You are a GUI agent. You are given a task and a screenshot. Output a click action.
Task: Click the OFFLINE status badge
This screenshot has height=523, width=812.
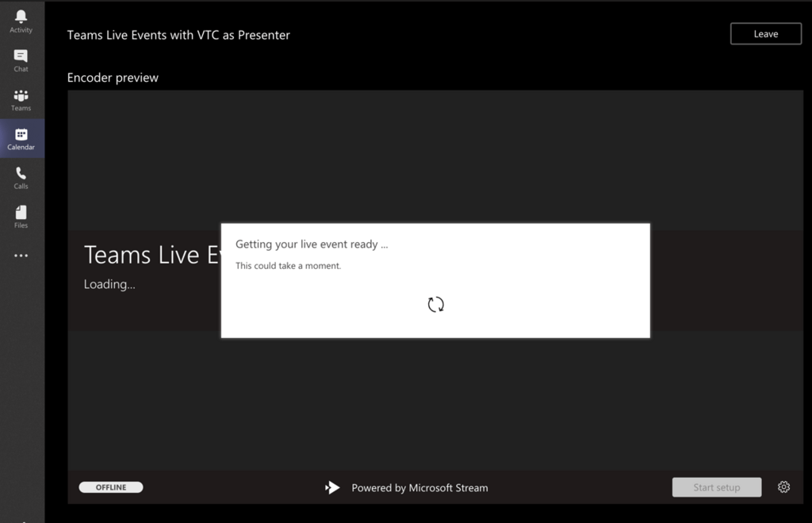pyautogui.click(x=110, y=487)
